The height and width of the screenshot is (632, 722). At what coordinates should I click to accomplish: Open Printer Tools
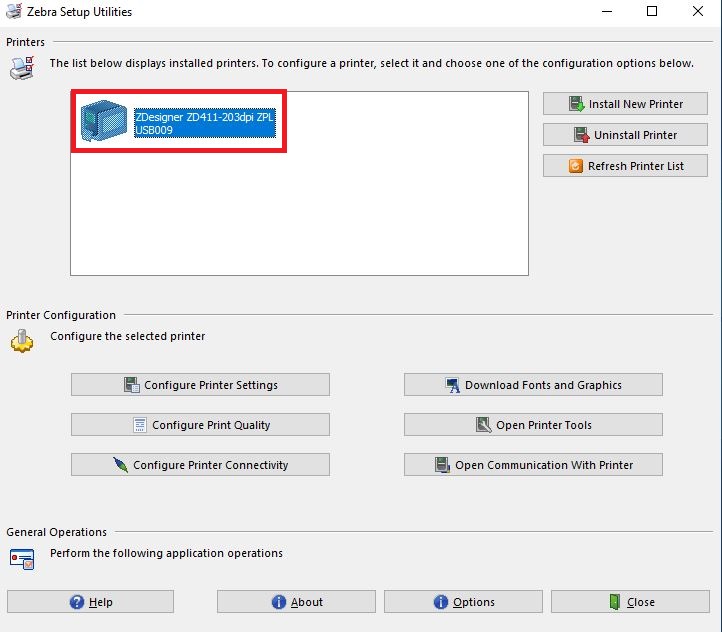[x=533, y=424]
